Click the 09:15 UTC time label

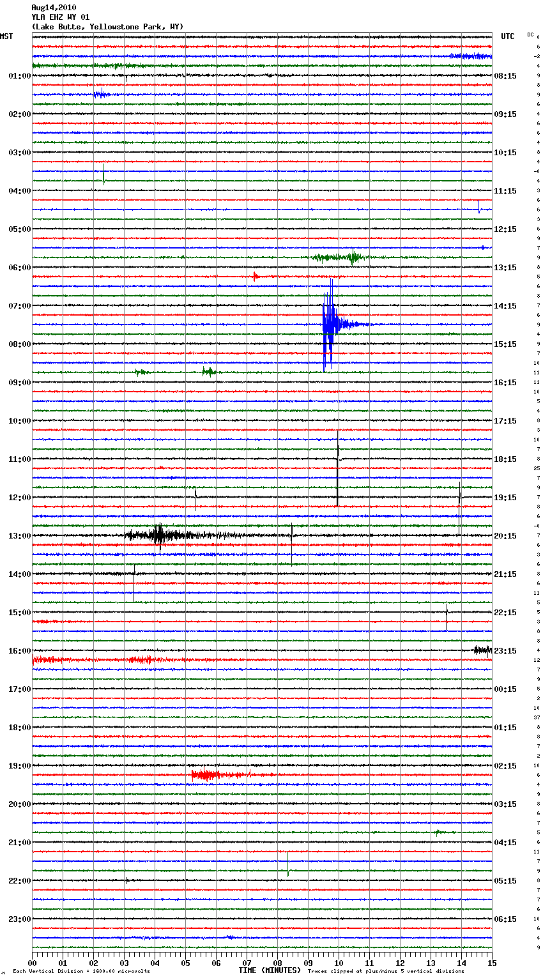(x=505, y=114)
